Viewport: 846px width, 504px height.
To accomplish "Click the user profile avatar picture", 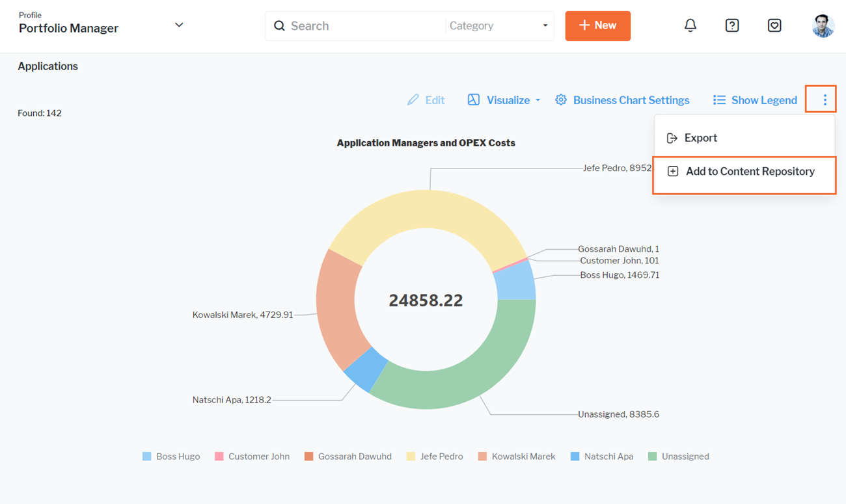I will click(823, 26).
